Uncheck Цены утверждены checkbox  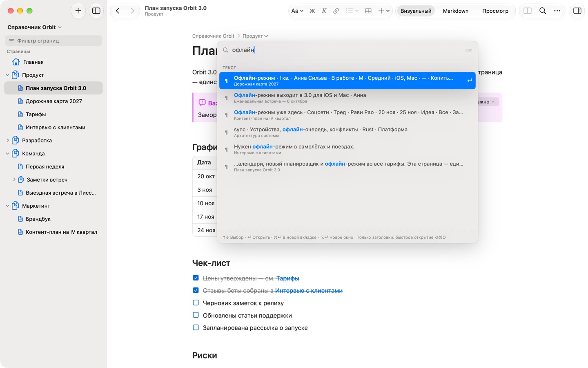coord(196,278)
